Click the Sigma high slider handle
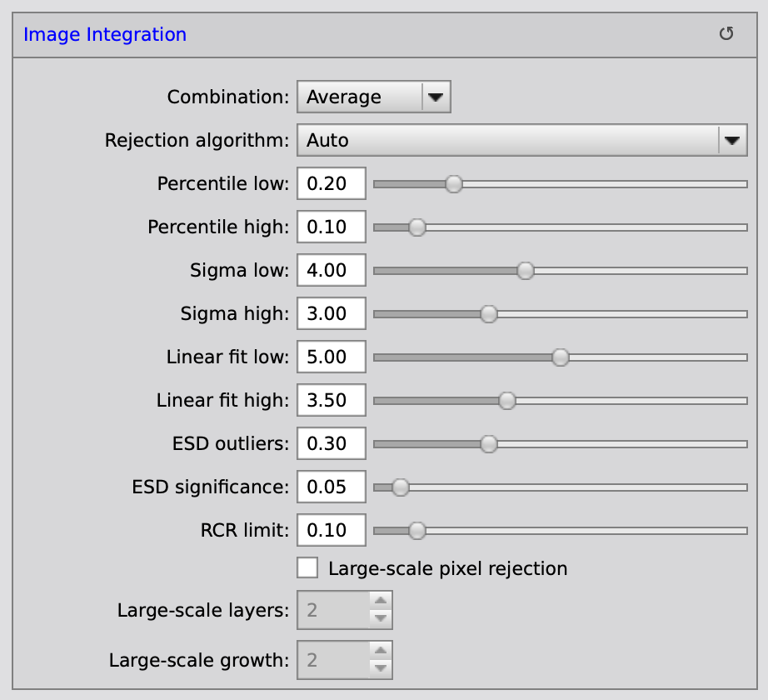Image resolution: width=768 pixels, height=700 pixels. coord(489,313)
